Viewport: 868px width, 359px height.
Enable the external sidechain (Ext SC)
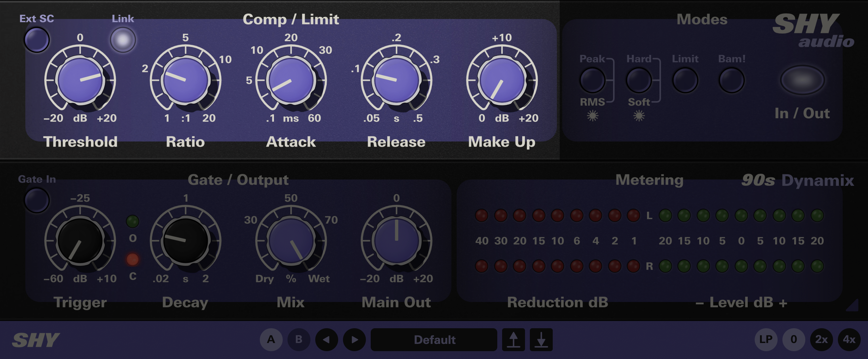click(37, 40)
